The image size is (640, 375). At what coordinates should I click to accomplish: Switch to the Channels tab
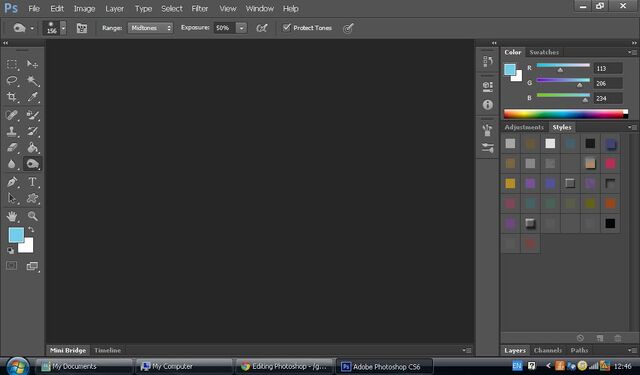pyautogui.click(x=548, y=350)
